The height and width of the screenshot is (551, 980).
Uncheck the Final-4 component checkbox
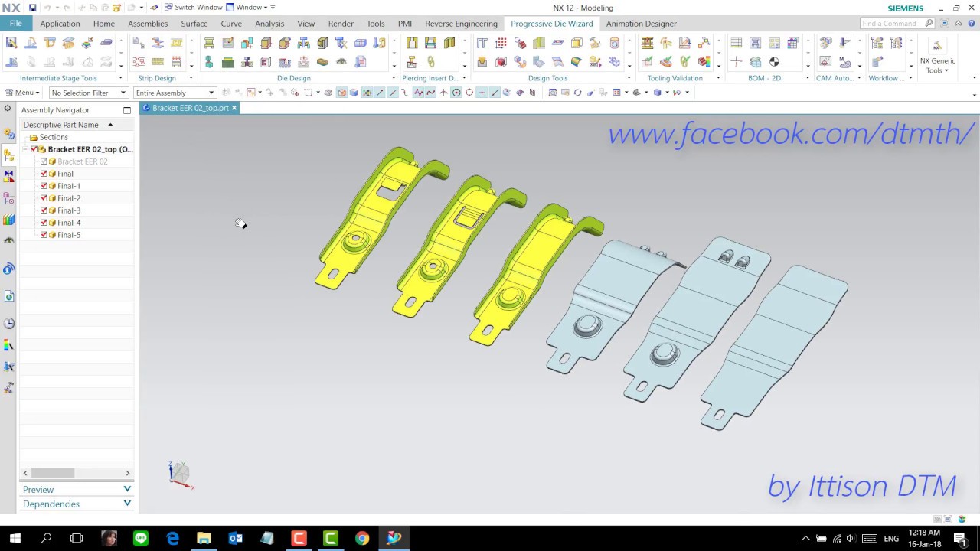[x=44, y=223]
